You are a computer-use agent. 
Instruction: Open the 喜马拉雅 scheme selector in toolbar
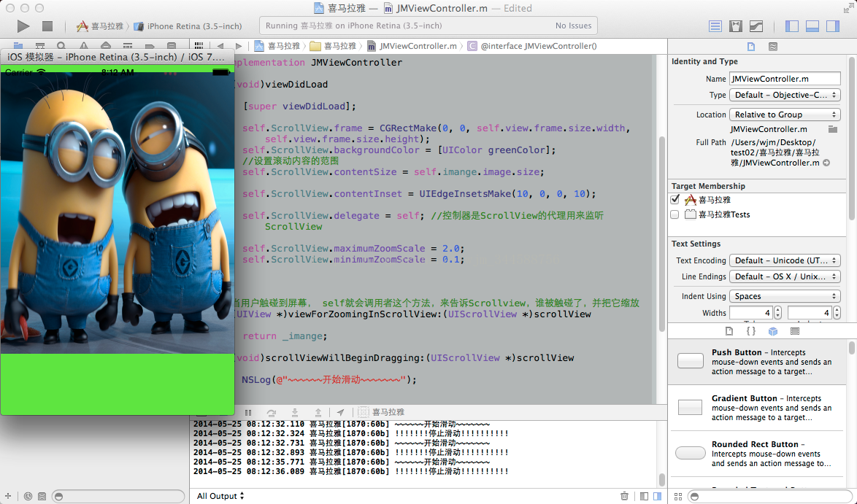click(x=100, y=26)
